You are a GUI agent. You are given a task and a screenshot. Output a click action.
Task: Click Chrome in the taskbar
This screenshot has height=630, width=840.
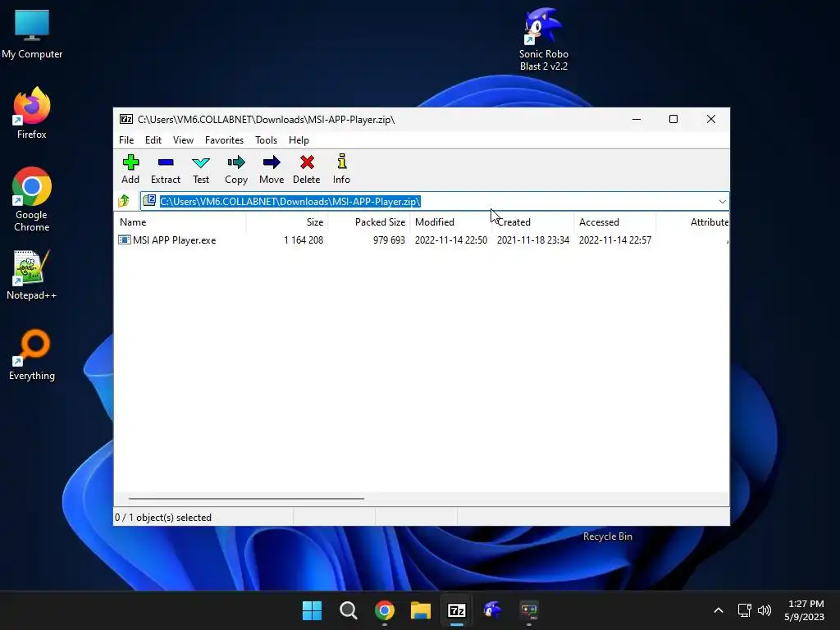(x=385, y=610)
